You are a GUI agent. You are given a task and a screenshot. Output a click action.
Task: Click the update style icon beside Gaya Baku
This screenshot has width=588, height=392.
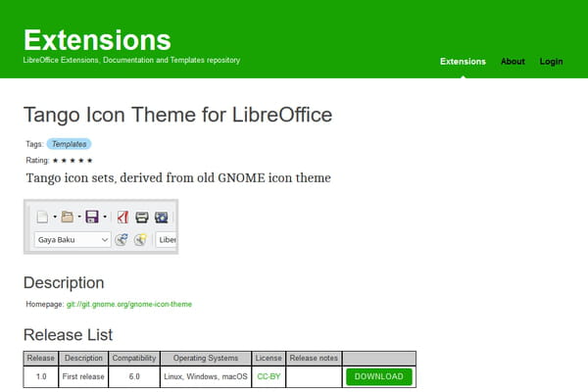pyautogui.click(x=122, y=239)
